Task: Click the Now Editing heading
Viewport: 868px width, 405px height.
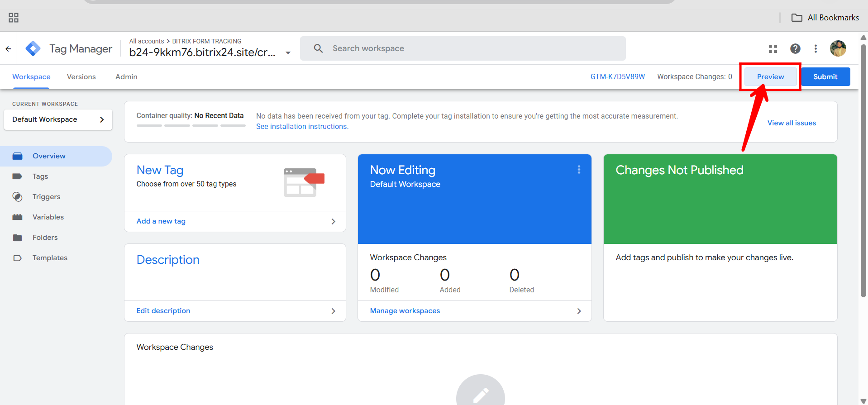Action: click(403, 170)
